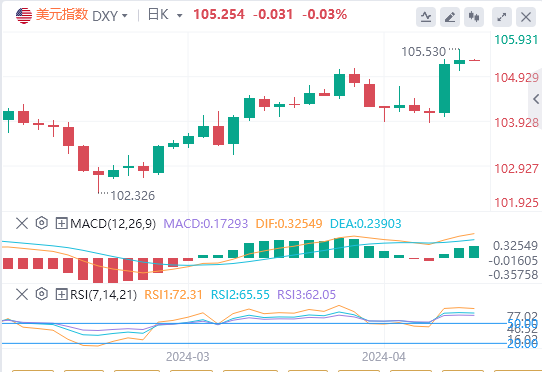The width and height of the screenshot is (542, 372).
Task: Click the 105.931 price axis label
Action: pyautogui.click(x=516, y=40)
